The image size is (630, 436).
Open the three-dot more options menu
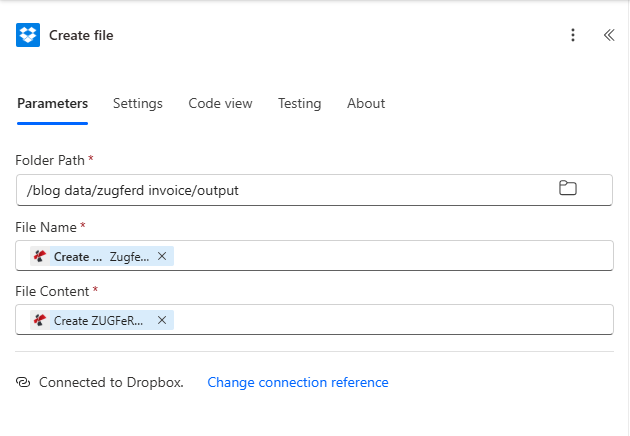point(573,35)
